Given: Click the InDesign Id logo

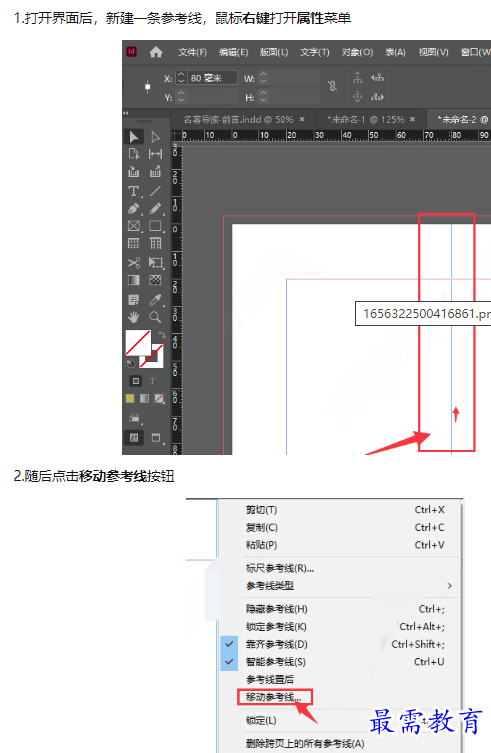Looking at the screenshot, I should point(132,52).
